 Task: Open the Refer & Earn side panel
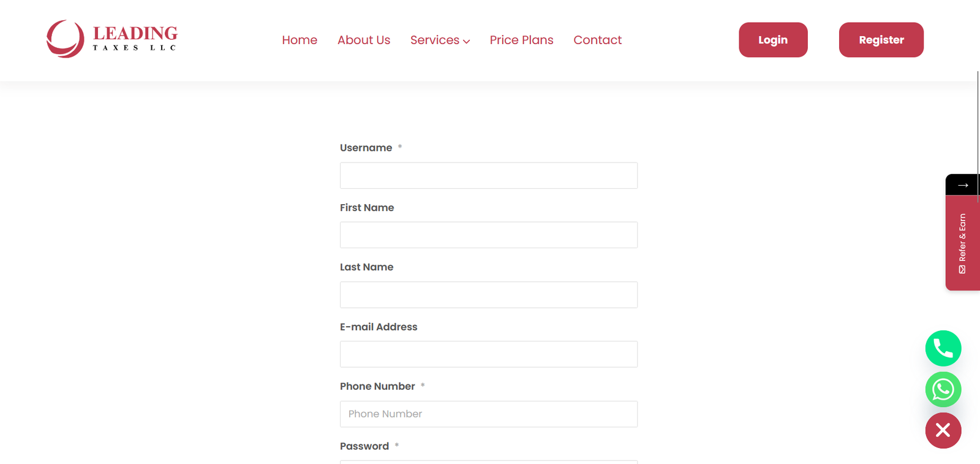pos(962,243)
